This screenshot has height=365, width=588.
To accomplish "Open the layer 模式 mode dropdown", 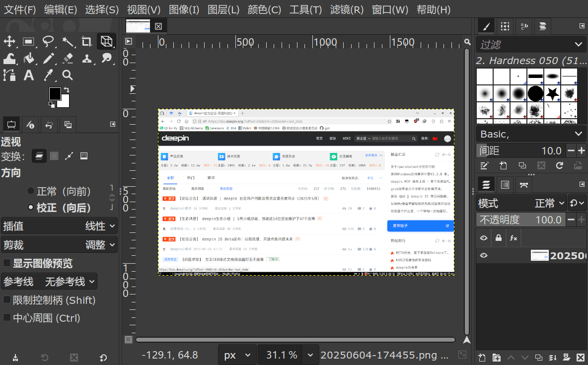I will 521,203.
